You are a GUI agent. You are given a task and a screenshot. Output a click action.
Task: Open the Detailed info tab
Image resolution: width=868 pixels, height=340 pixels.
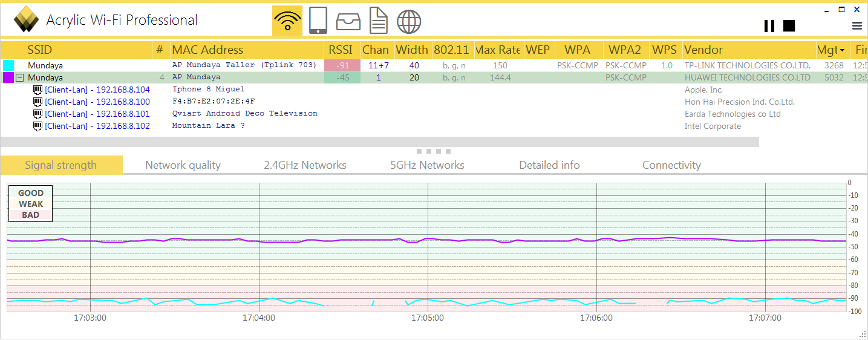tap(549, 165)
